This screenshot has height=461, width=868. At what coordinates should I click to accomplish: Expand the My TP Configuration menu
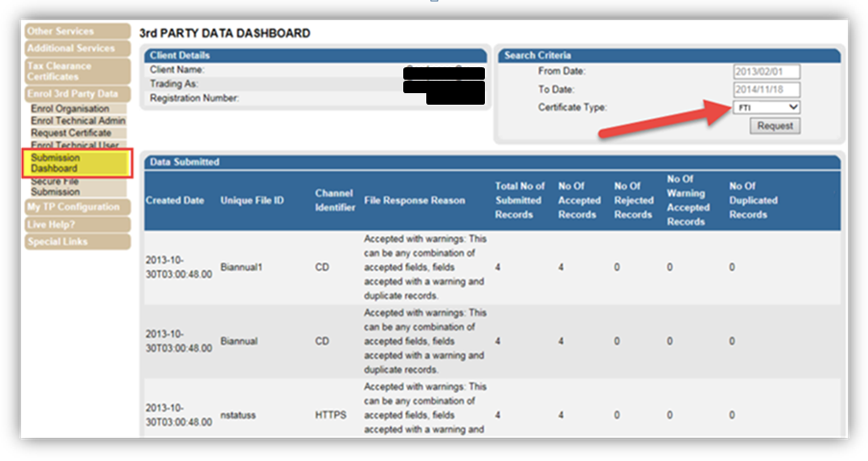pyautogui.click(x=77, y=207)
